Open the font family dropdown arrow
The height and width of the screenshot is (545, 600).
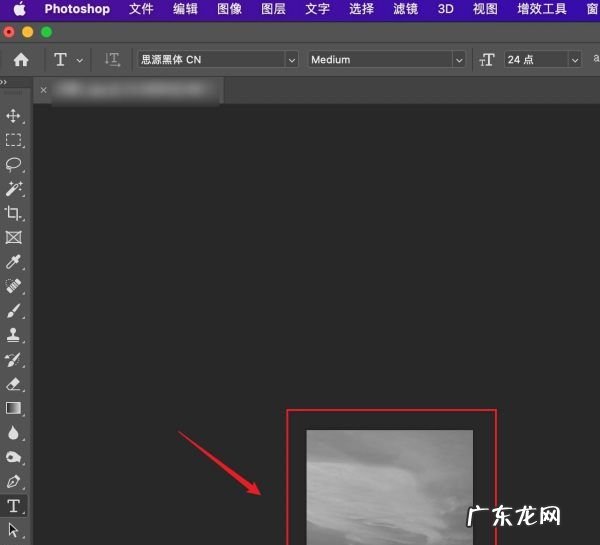292,60
